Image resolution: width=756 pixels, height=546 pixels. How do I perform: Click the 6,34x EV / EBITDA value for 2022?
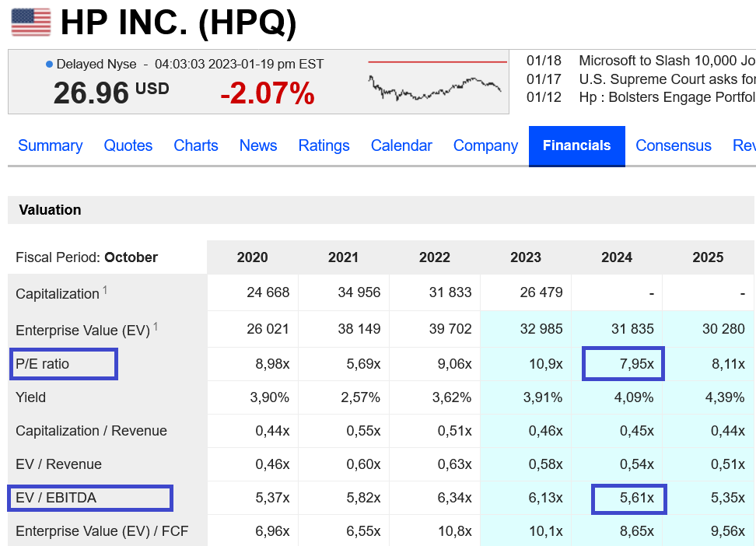[455, 497]
